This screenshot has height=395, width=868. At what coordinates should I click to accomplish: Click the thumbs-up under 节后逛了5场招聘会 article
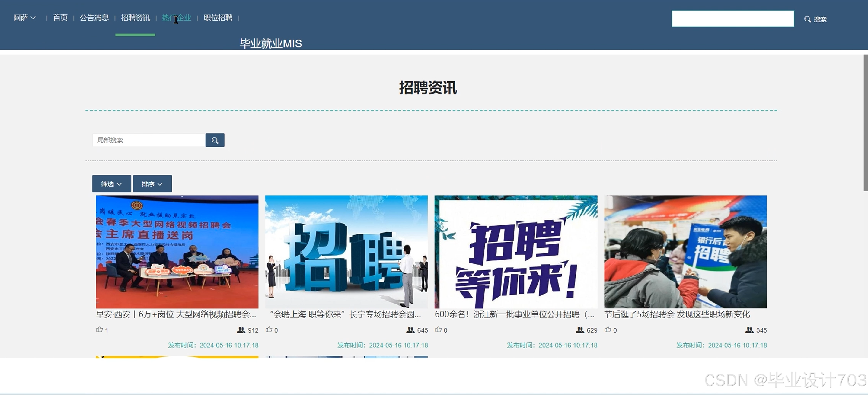[608, 330]
